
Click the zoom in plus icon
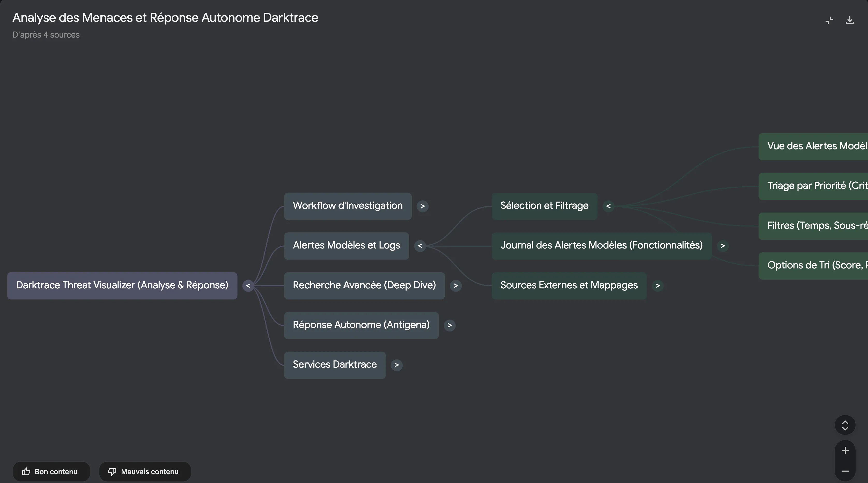[x=845, y=450]
